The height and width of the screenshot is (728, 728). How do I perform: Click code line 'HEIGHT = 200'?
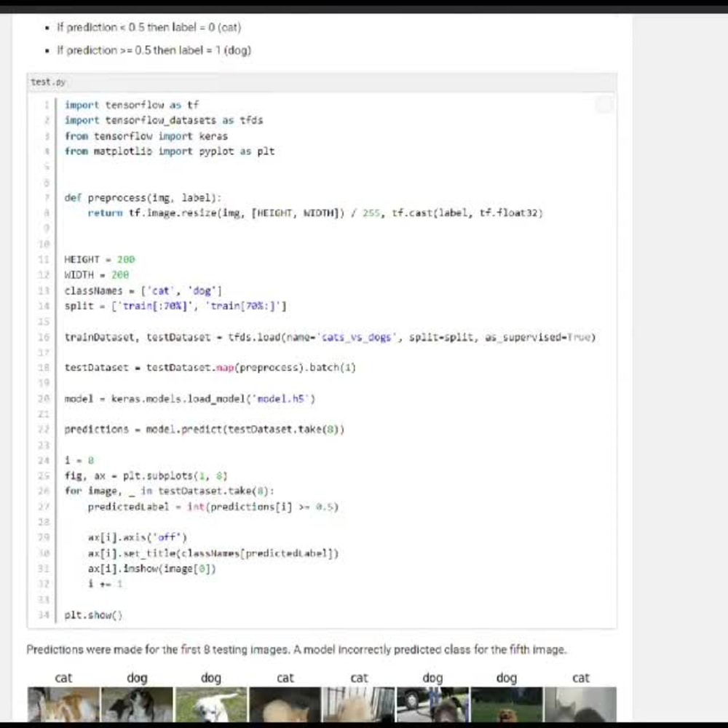point(100,260)
